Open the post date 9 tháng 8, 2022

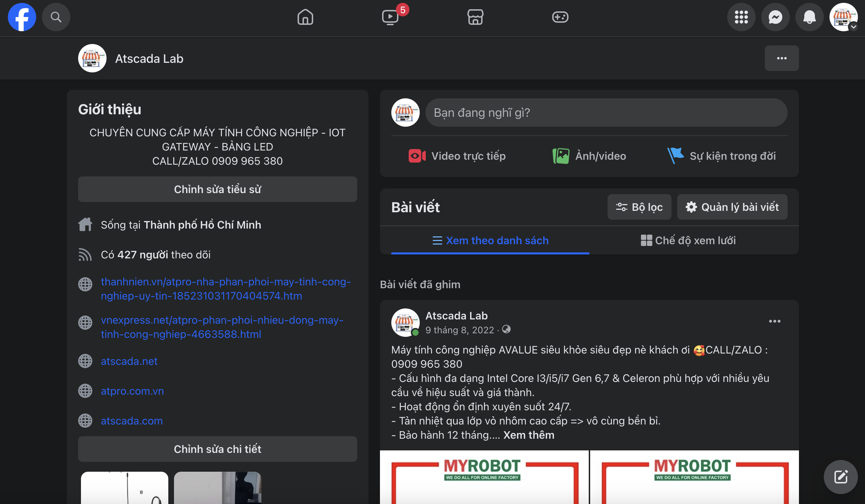pyautogui.click(x=459, y=330)
